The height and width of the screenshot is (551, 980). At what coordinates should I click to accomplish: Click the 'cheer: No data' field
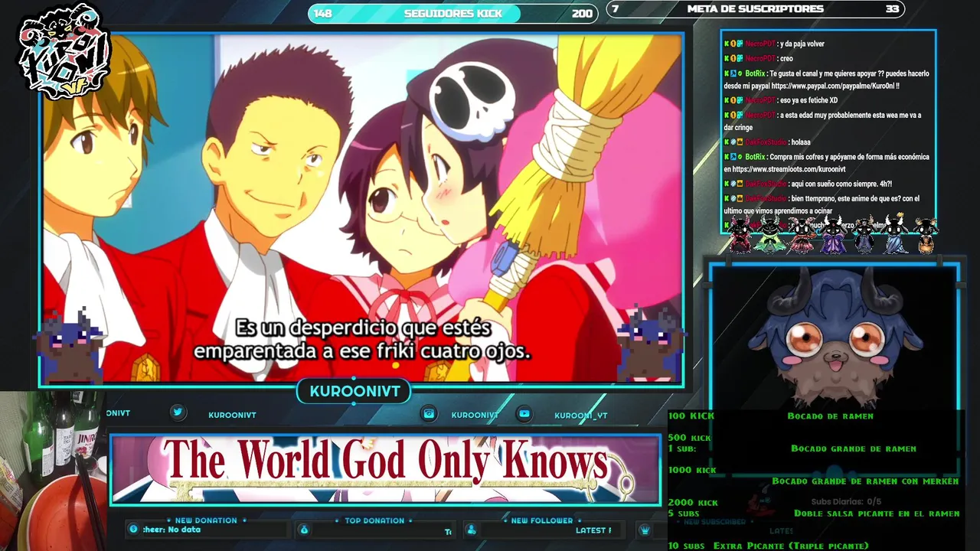[x=171, y=530]
